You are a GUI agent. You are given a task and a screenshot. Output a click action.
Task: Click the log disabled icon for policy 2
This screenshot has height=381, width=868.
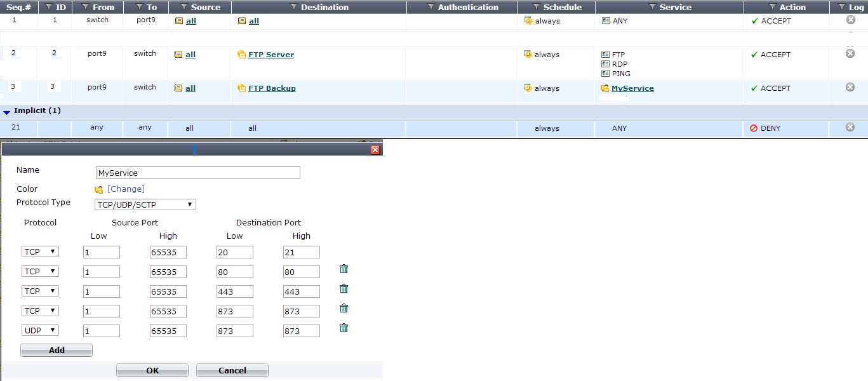[850, 53]
